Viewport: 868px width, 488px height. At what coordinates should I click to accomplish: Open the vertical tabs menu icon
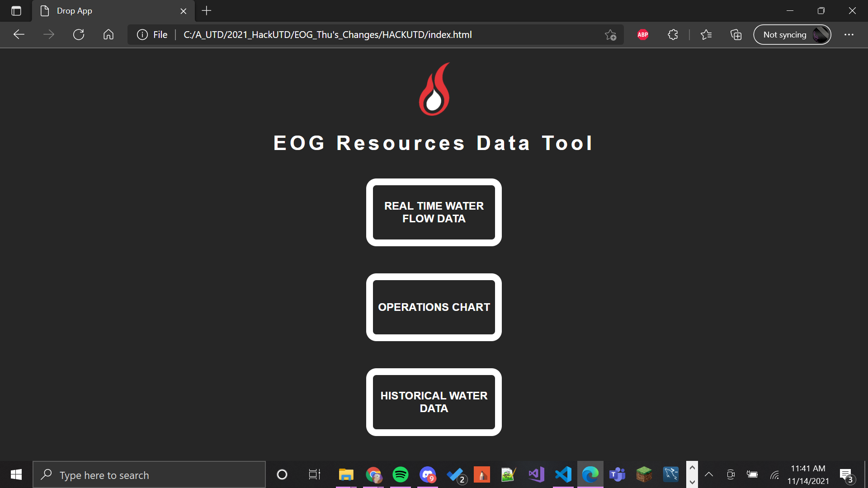click(x=16, y=11)
